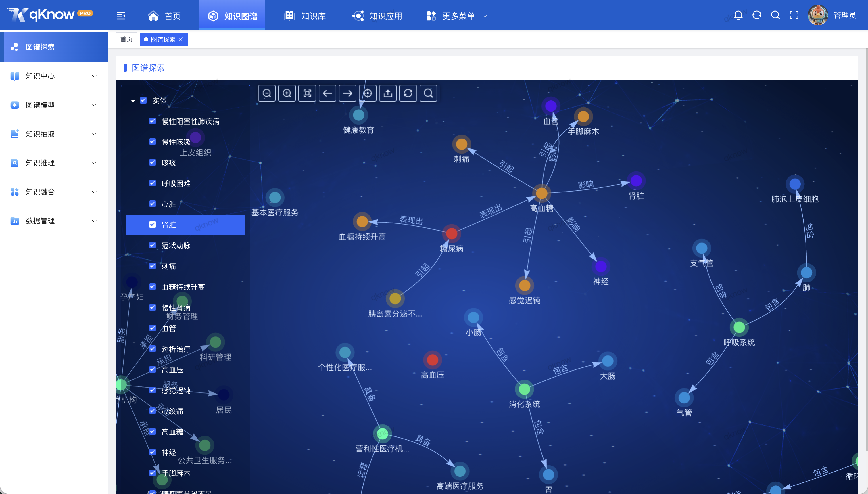Select the 糖尿病 node in the graph
Image resolution: width=868 pixels, height=494 pixels.
(x=451, y=233)
